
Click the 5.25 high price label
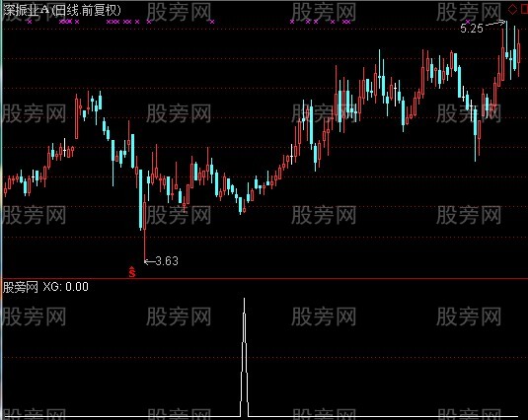(x=472, y=29)
